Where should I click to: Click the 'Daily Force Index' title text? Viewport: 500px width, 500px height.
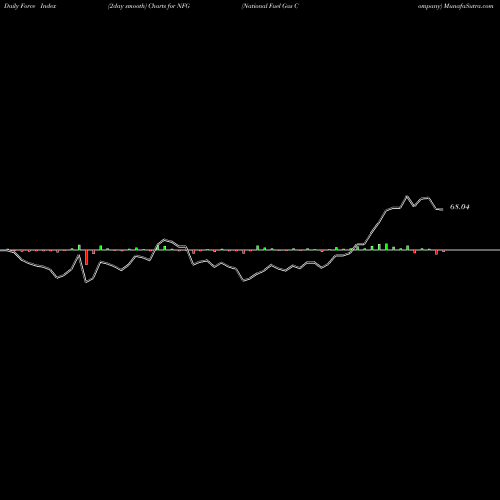(30, 6)
